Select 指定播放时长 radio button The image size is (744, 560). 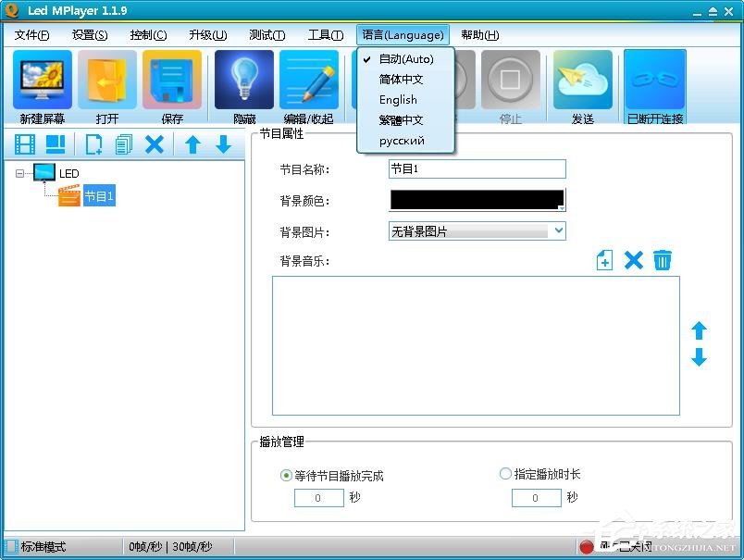point(505,474)
